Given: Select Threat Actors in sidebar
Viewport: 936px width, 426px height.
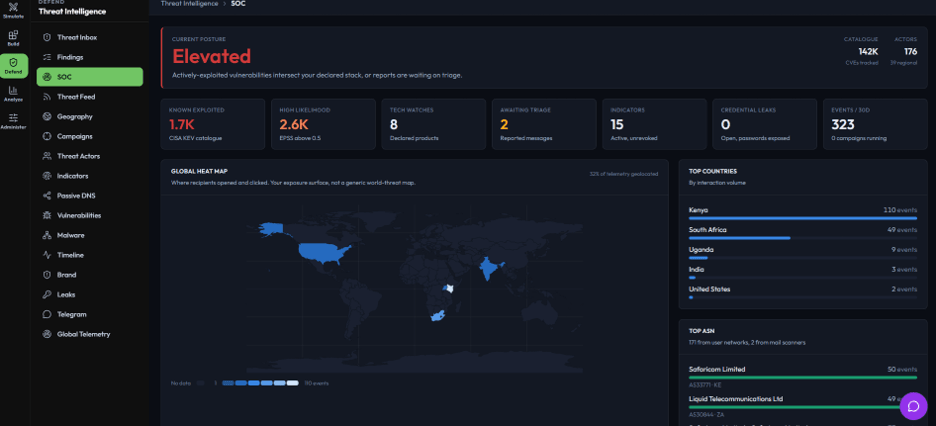Looking at the screenshot, I should pos(90,156).
